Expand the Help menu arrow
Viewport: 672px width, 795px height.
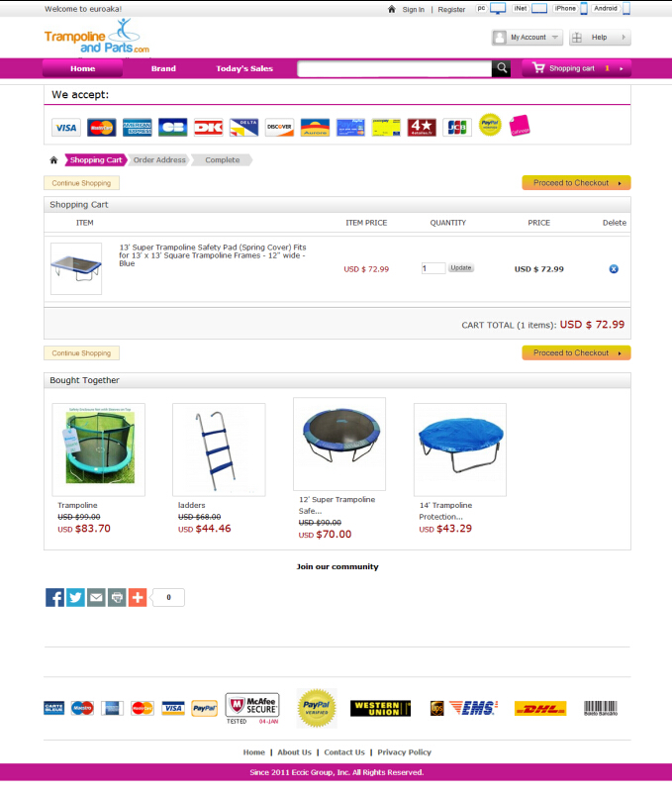point(624,38)
